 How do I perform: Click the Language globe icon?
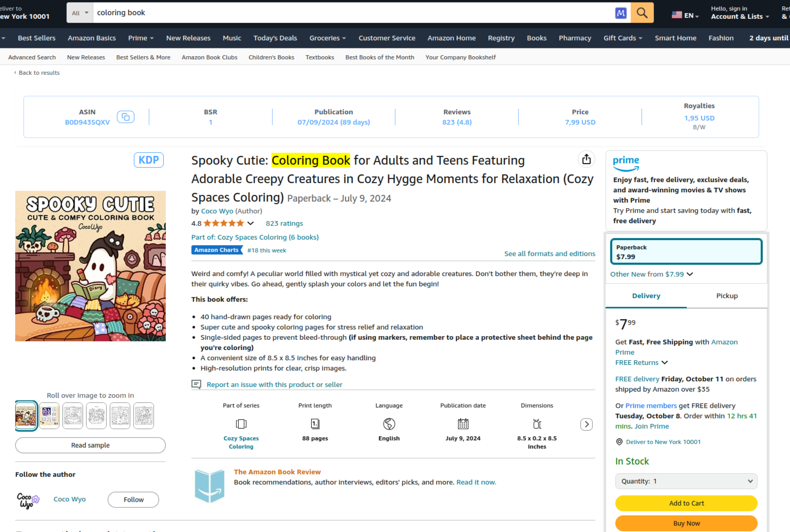coord(389,424)
